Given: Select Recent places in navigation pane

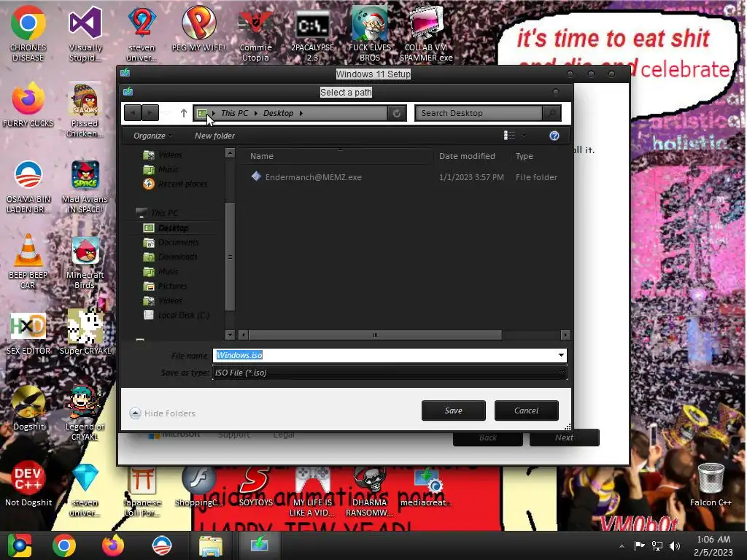Looking at the screenshot, I should pos(182,184).
